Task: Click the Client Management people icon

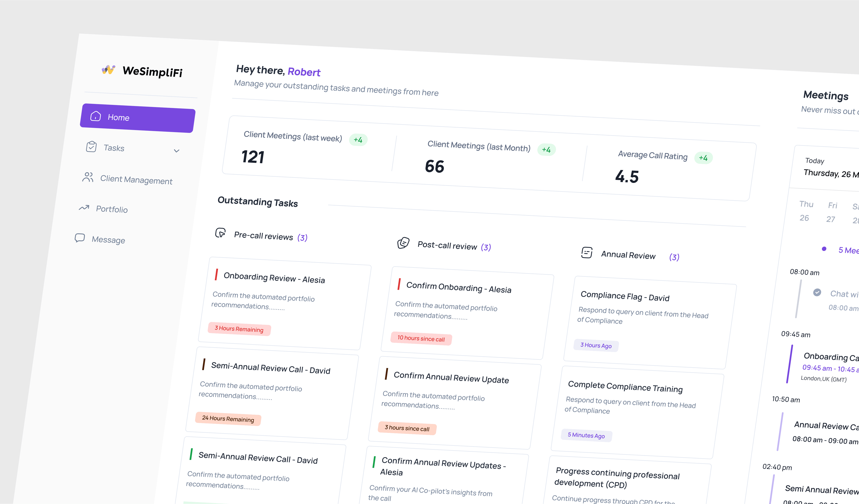Action: (88, 177)
